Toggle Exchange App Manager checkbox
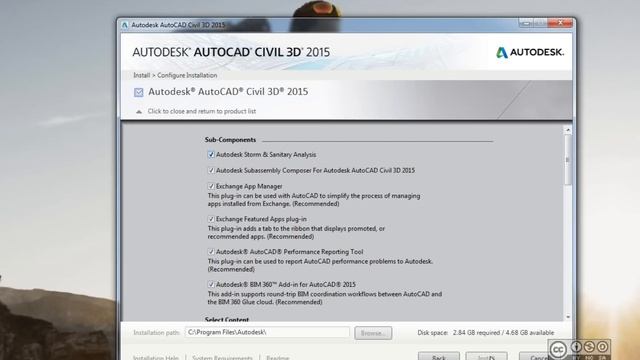This screenshot has width=640, height=360. [x=211, y=186]
